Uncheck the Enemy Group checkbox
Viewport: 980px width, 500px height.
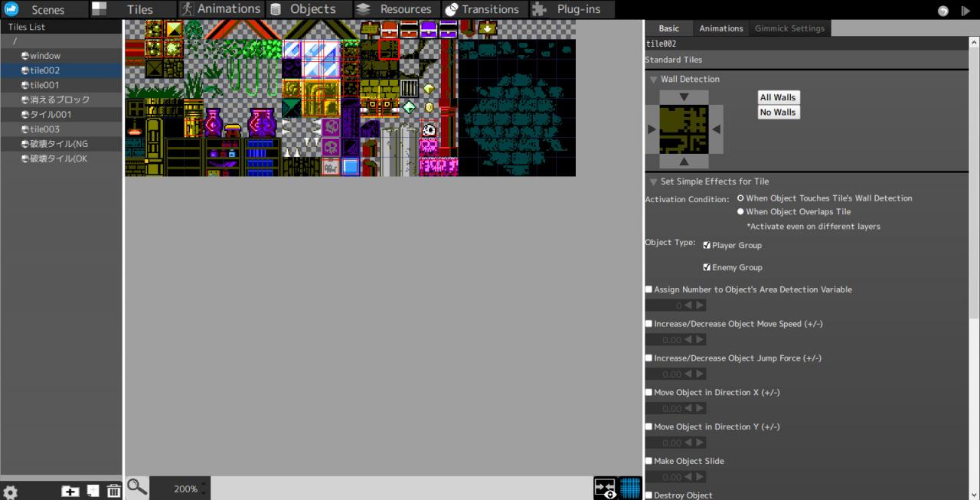[707, 268]
